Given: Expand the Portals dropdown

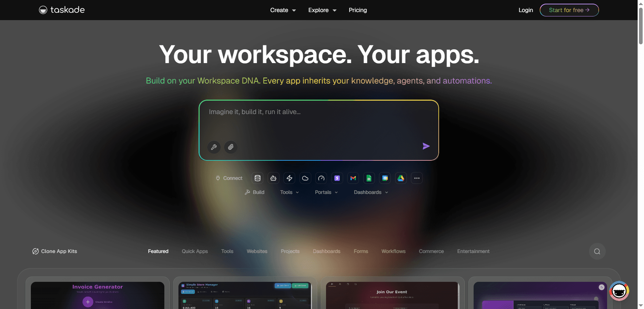Looking at the screenshot, I should pyautogui.click(x=326, y=192).
